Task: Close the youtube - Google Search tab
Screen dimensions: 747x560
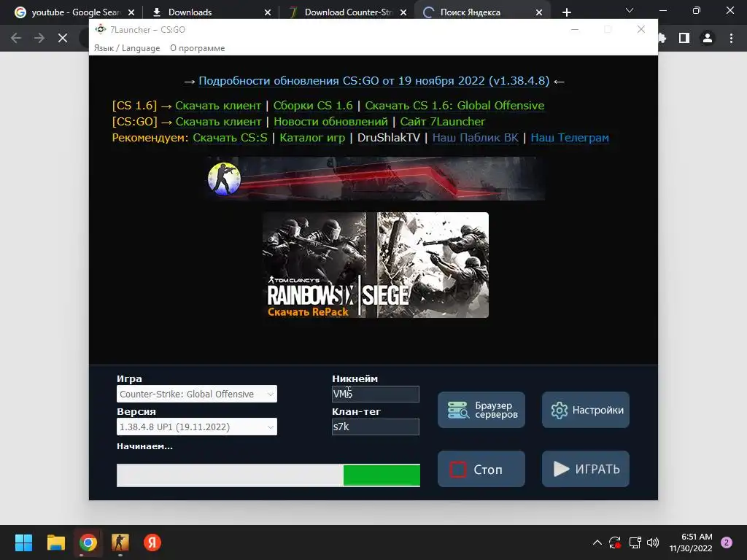Action: 131,12
